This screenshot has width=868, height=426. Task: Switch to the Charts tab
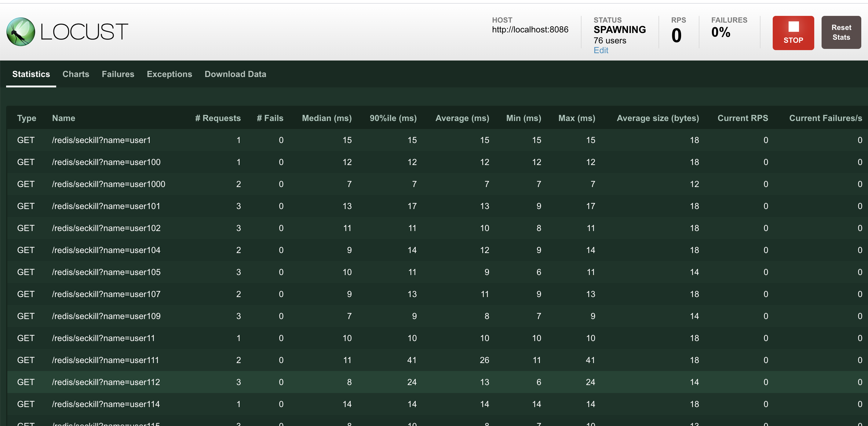pyautogui.click(x=76, y=74)
